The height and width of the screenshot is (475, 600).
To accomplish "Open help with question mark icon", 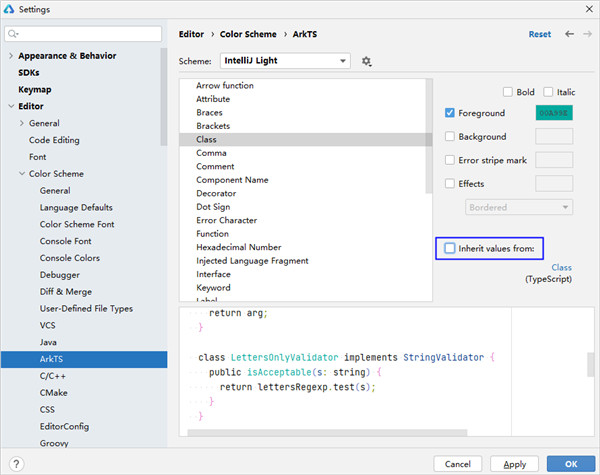I will 17,464.
